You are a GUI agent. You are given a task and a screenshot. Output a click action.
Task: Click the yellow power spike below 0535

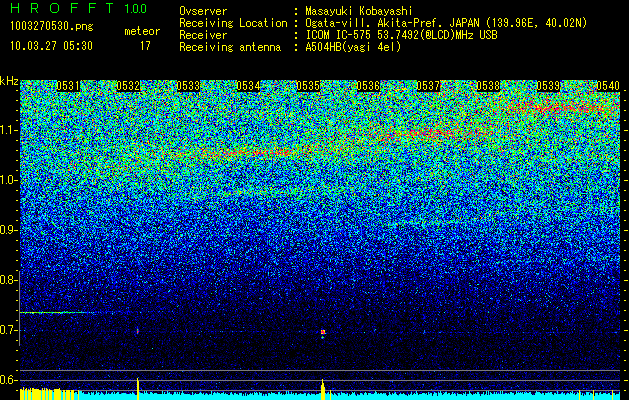click(x=323, y=389)
